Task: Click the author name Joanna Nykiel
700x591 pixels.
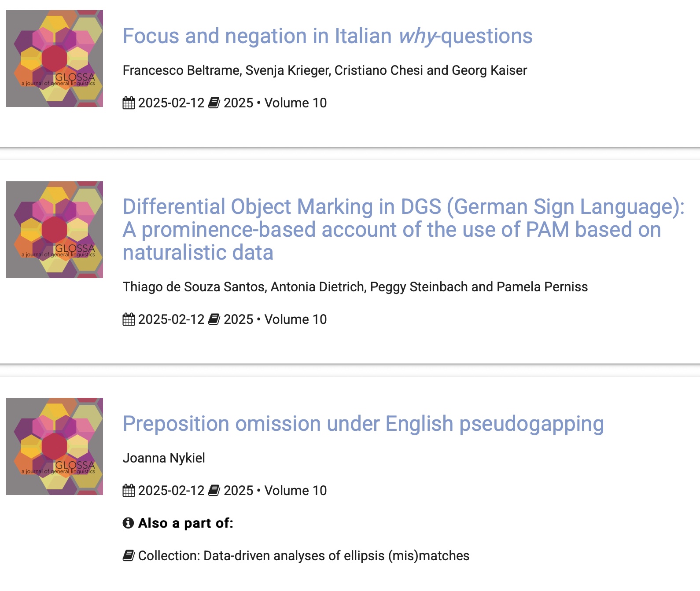Action: (164, 458)
